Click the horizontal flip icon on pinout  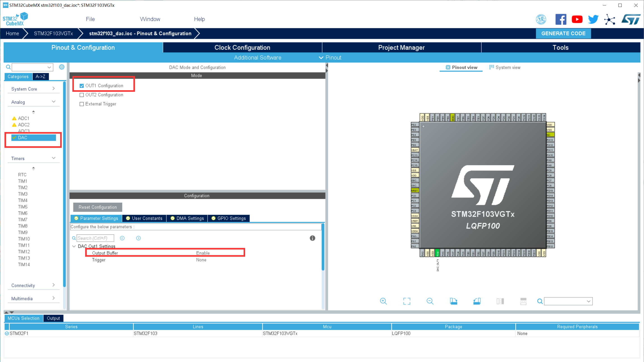[500, 301]
